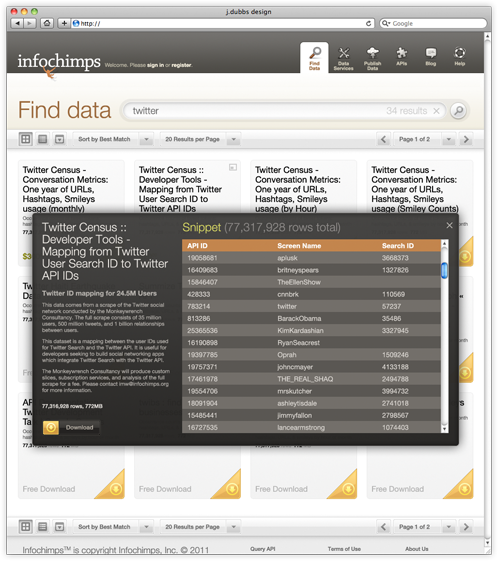
Task: Select top expanded detail view icon
Action: click(59, 139)
